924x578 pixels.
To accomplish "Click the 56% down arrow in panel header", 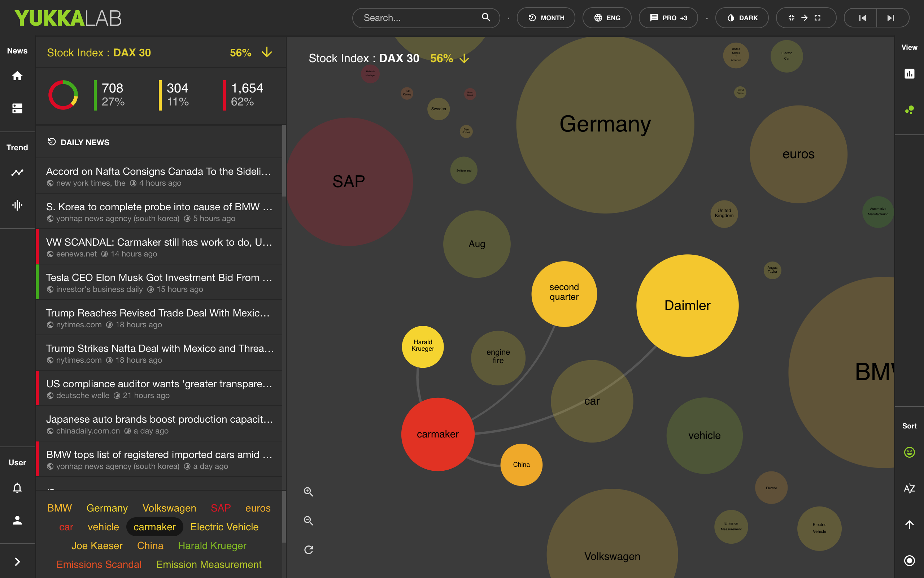I will pyautogui.click(x=267, y=52).
